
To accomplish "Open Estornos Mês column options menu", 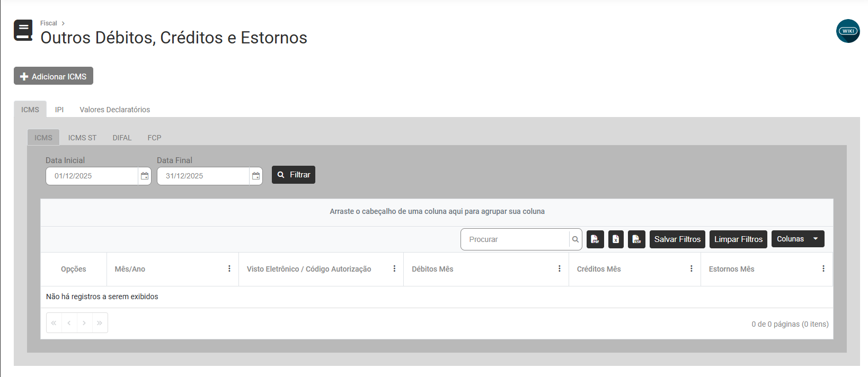I will pyautogui.click(x=823, y=269).
